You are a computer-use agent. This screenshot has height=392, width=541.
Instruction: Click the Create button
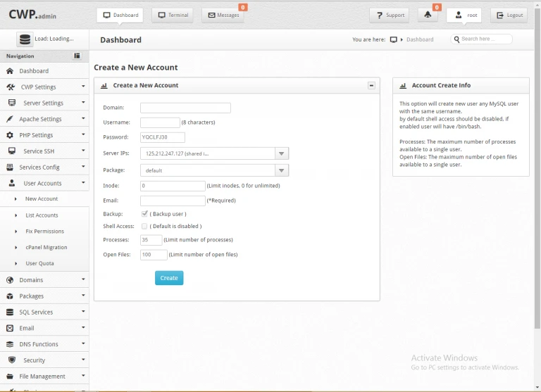169,278
